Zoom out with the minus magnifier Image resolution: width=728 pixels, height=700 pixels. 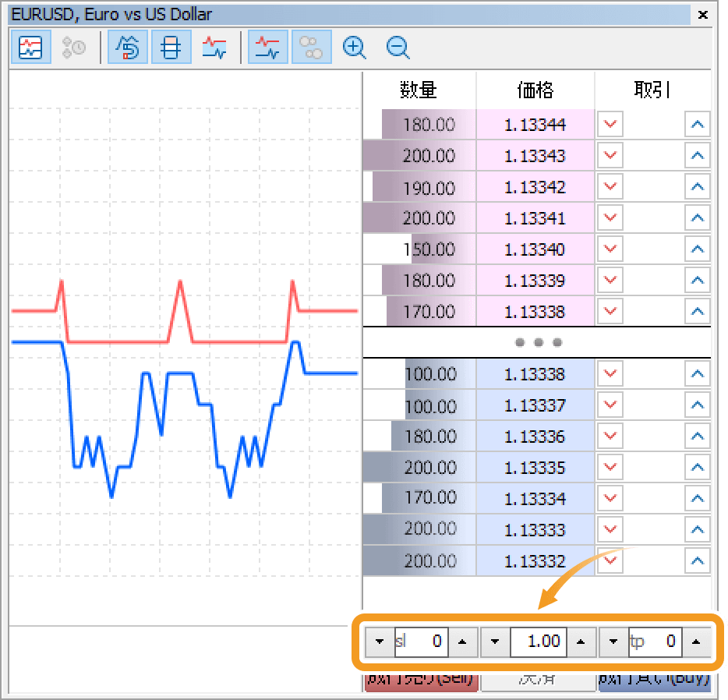(398, 47)
